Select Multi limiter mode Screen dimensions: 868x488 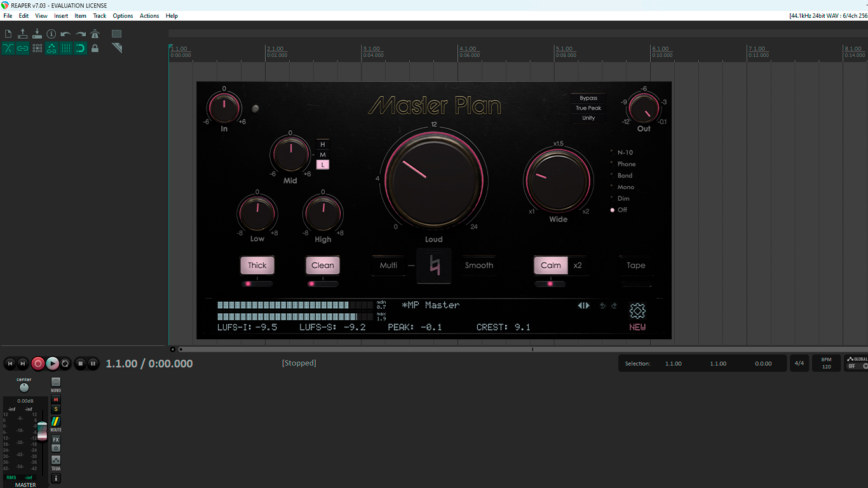click(x=388, y=266)
